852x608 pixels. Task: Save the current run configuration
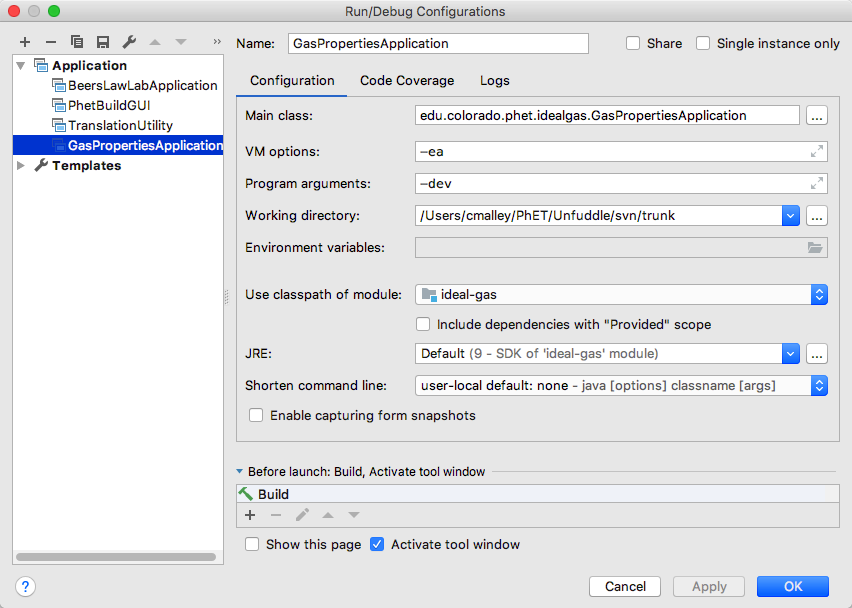tap(103, 42)
